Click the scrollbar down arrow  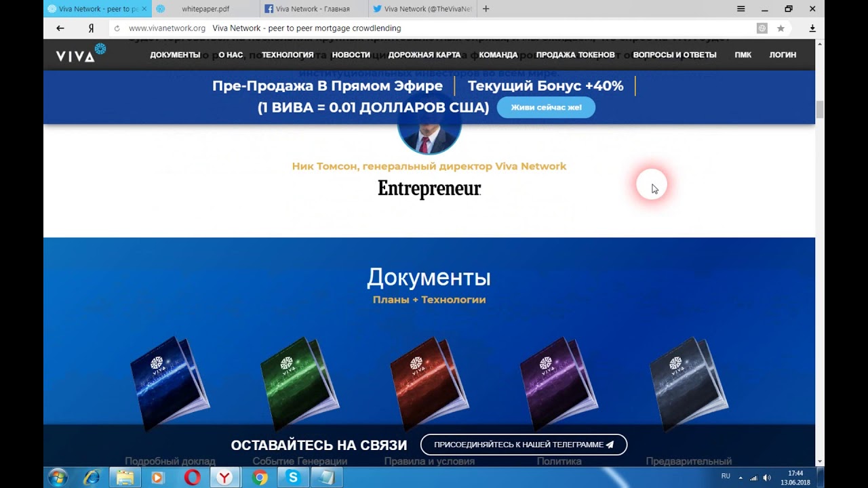[x=820, y=462]
